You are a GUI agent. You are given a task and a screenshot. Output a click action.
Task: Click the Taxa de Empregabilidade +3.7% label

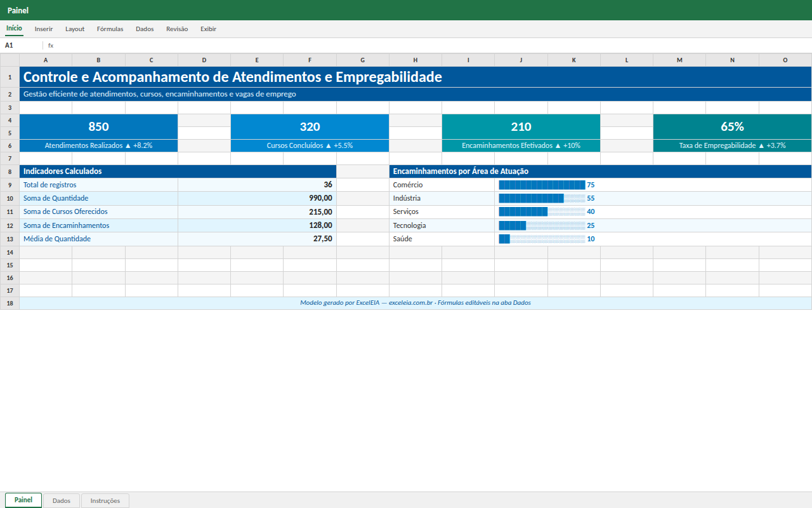pos(733,146)
